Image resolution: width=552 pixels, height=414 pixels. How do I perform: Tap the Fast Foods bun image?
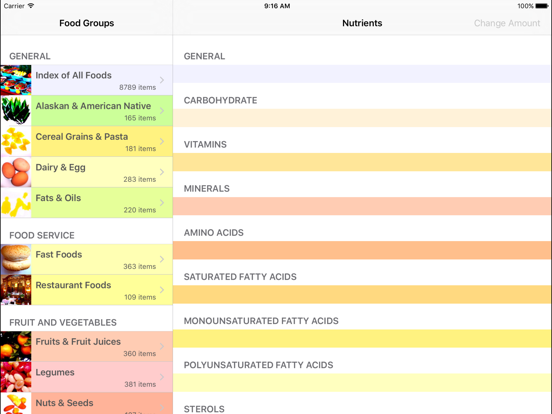16,259
